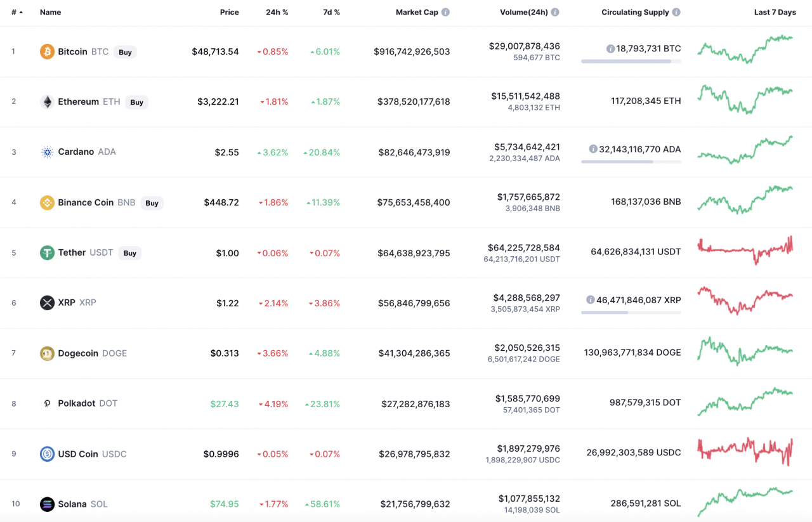Select the Cardano ADA logo icon
The image size is (812, 522).
tap(47, 152)
